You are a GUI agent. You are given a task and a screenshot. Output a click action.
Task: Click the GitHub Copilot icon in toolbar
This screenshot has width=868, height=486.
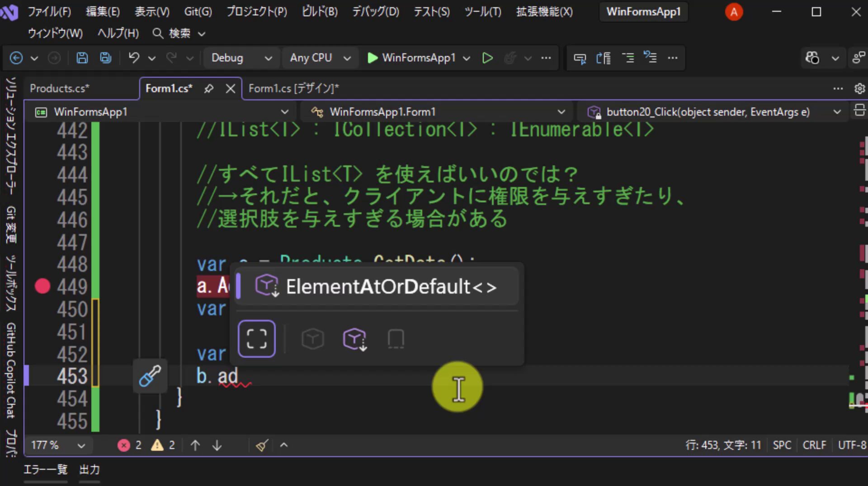click(x=812, y=58)
